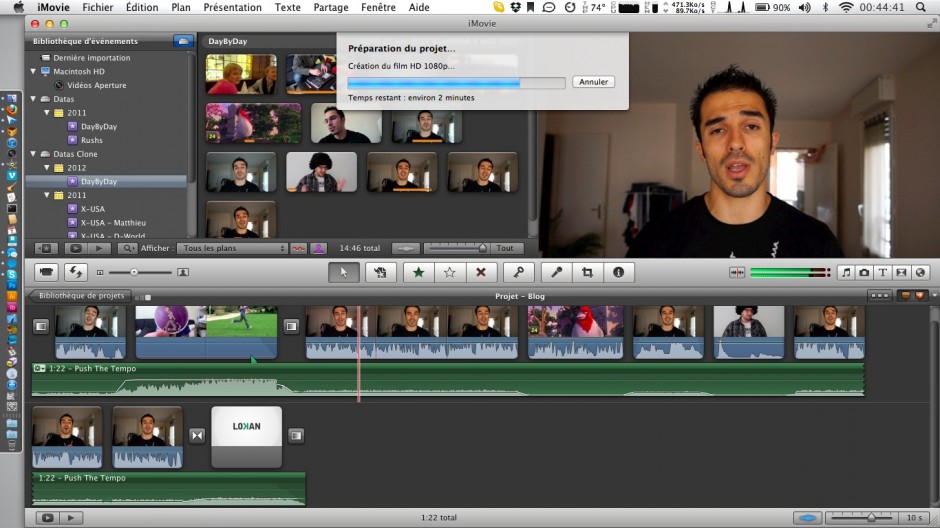Open the Wi-Fi status menu

tap(846, 7)
